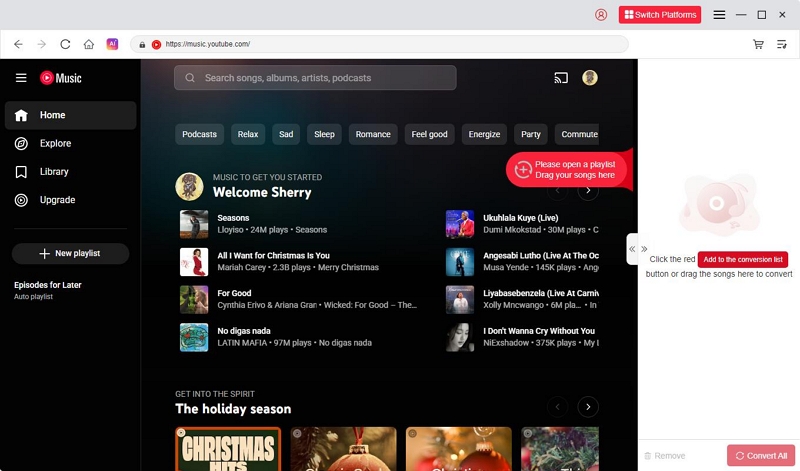Click Lloyiso artist link
The image size is (800, 471).
pos(231,230)
